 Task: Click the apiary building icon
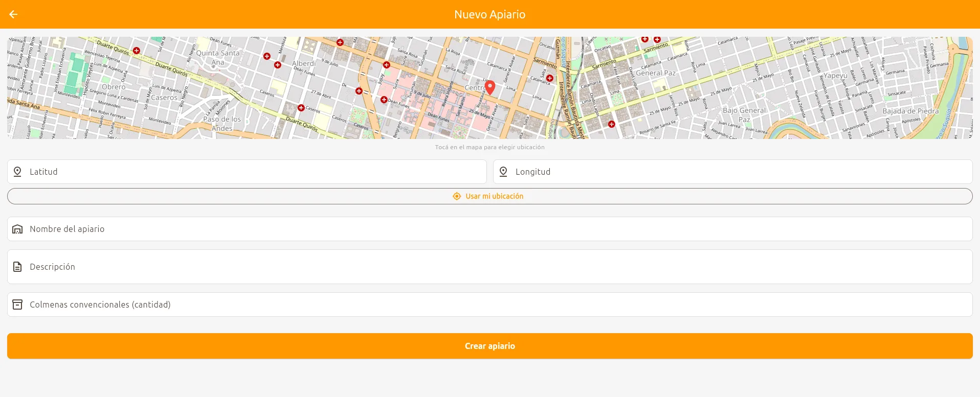(x=17, y=229)
